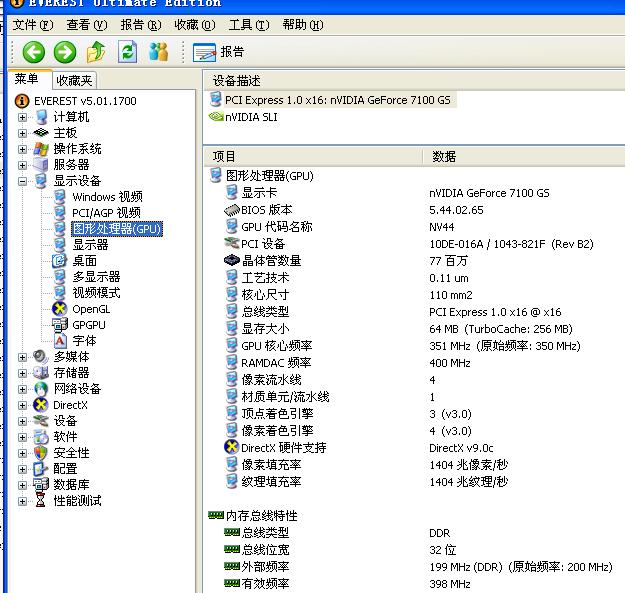This screenshot has width=625, height=593.
Task: Open the 帮助(H) menu
Action: (303, 25)
